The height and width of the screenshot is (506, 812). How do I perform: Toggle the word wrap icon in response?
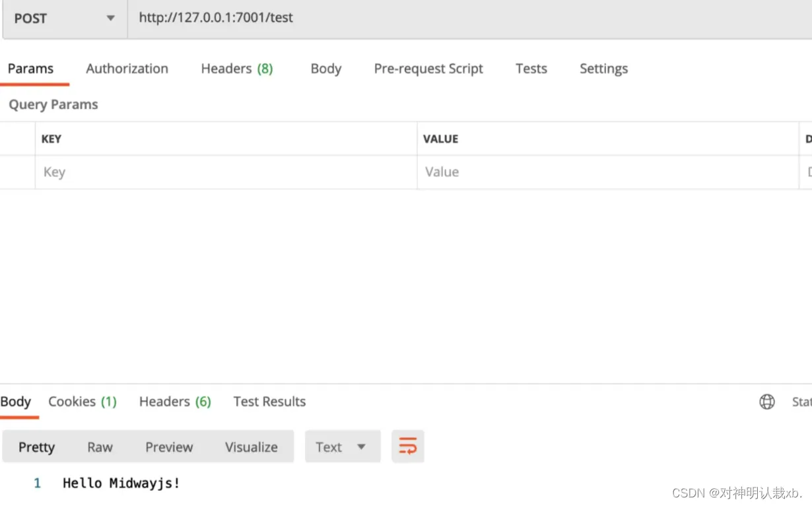pos(408,447)
